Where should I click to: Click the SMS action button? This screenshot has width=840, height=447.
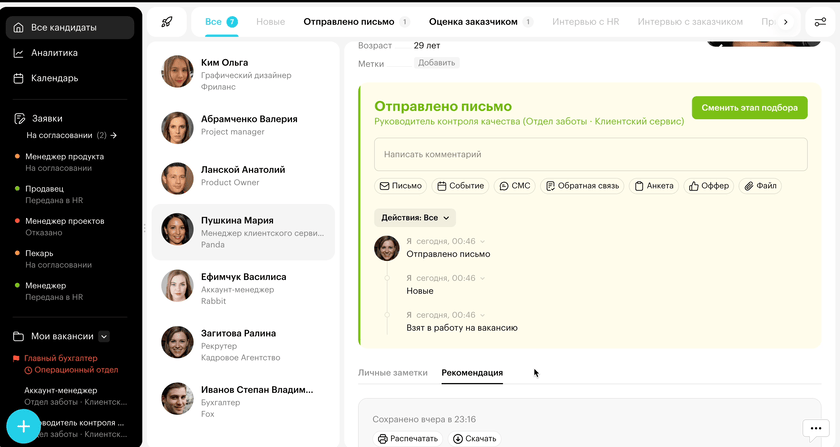[515, 186]
